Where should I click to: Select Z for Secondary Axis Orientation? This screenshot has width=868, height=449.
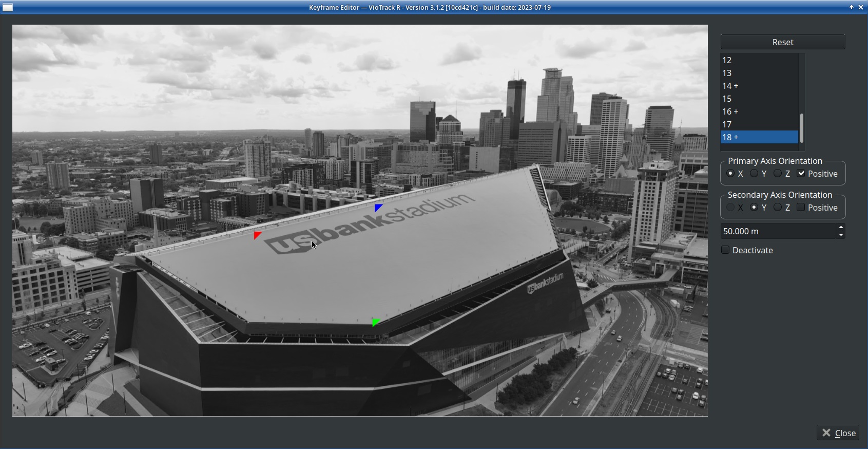pyautogui.click(x=778, y=208)
